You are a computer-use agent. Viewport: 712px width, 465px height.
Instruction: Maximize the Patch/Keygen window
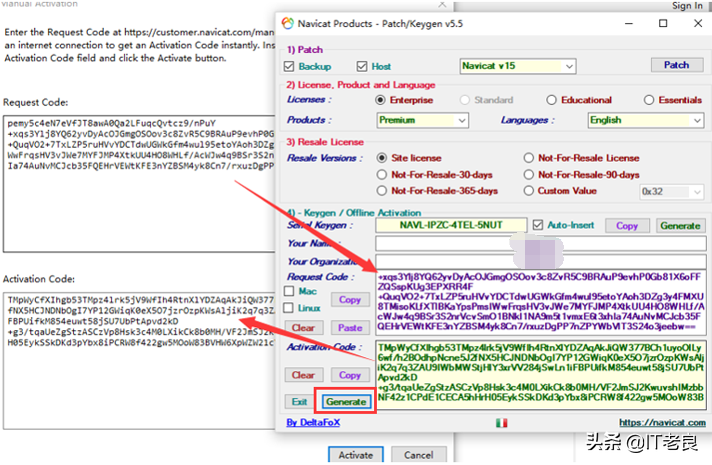(x=663, y=23)
